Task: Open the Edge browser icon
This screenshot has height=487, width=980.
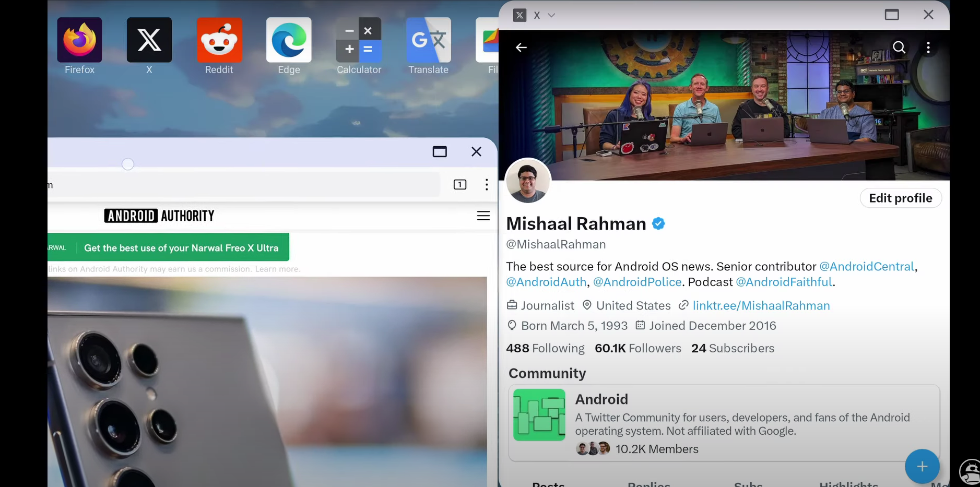Action: pos(289,40)
